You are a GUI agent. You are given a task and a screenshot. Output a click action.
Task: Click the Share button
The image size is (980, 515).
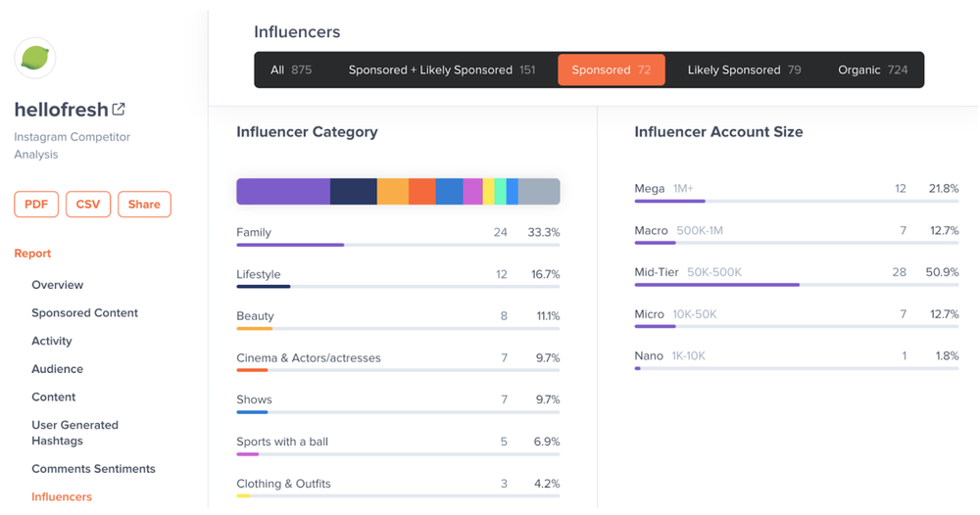(x=144, y=204)
